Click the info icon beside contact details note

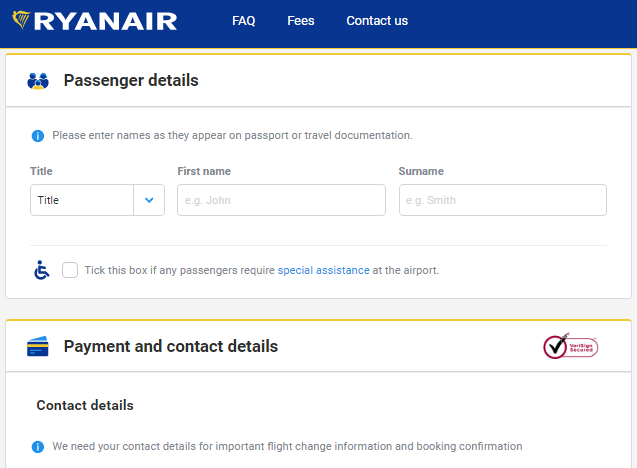pyautogui.click(x=38, y=447)
